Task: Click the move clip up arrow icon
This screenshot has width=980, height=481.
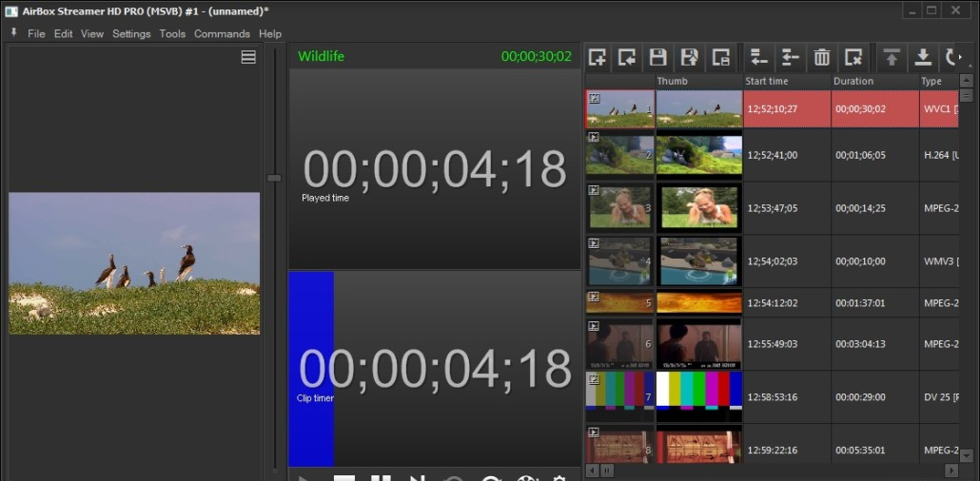Action: point(892,57)
